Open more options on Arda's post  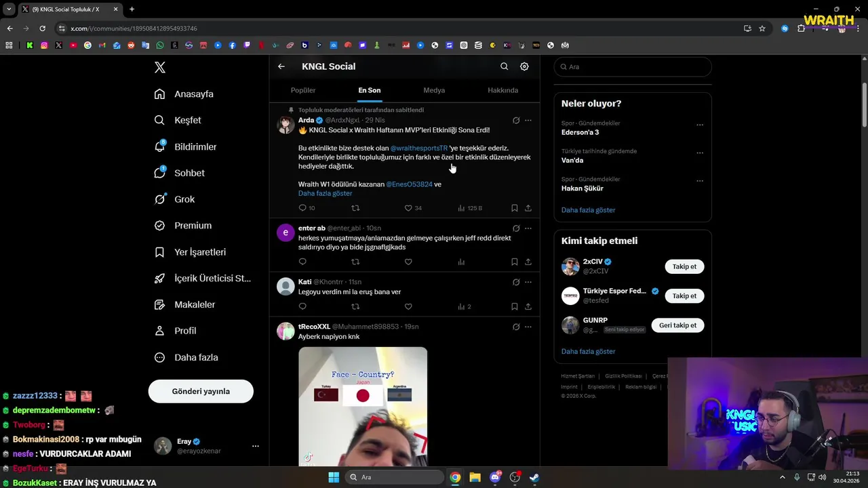pos(528,121)
